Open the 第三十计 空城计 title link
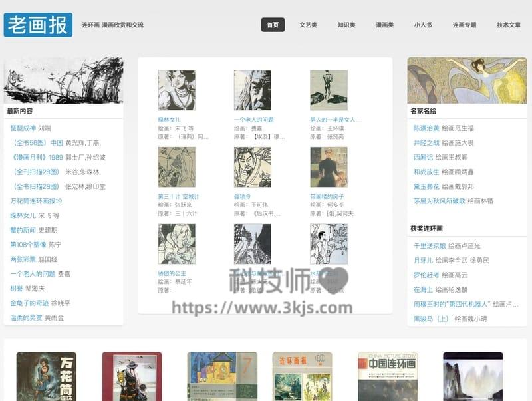Viewport: 532px width, 401px height. 178,196
